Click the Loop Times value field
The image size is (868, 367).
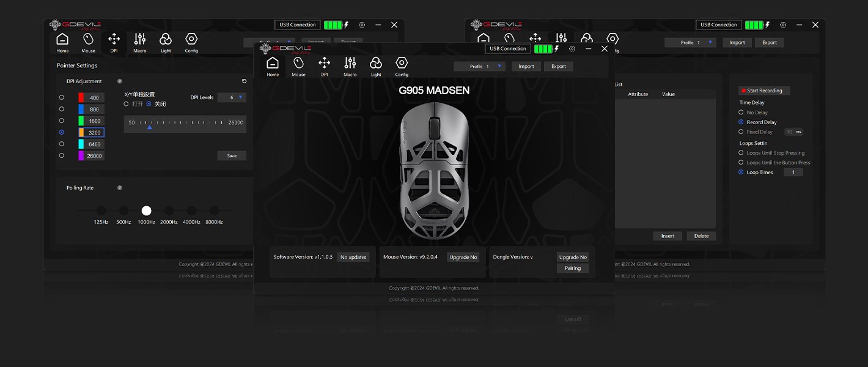[x=793, y=172]
